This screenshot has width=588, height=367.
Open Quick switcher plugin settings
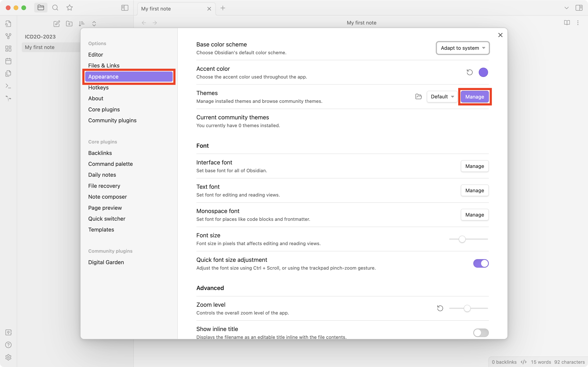pos(129,219)
